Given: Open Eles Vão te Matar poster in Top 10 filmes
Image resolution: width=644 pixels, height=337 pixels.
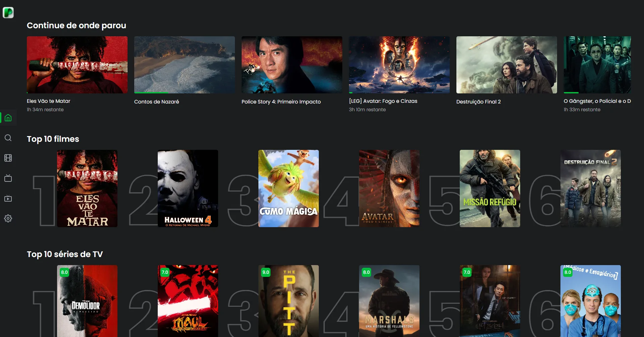Looking at the screenshot, I should coord(87,188).
